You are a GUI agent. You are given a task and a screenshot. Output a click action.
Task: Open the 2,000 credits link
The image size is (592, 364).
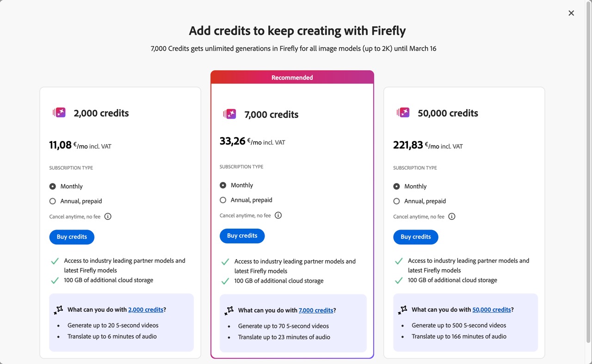145,310
